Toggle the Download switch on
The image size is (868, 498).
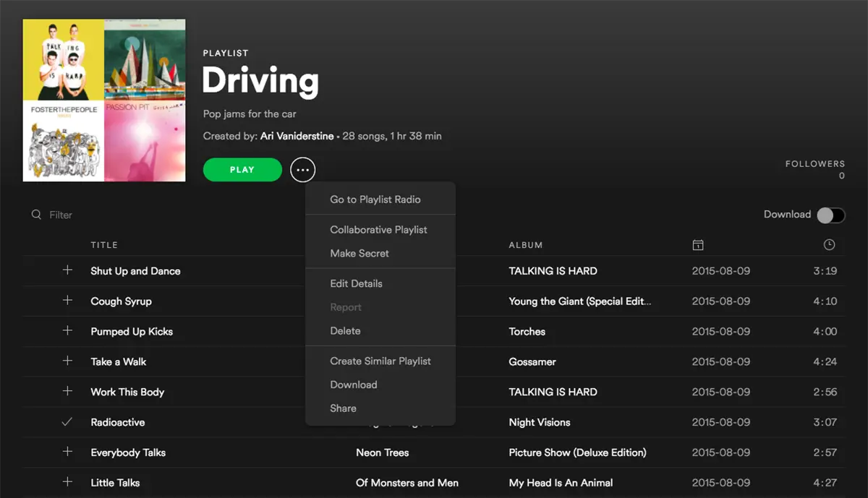point(830,215)
